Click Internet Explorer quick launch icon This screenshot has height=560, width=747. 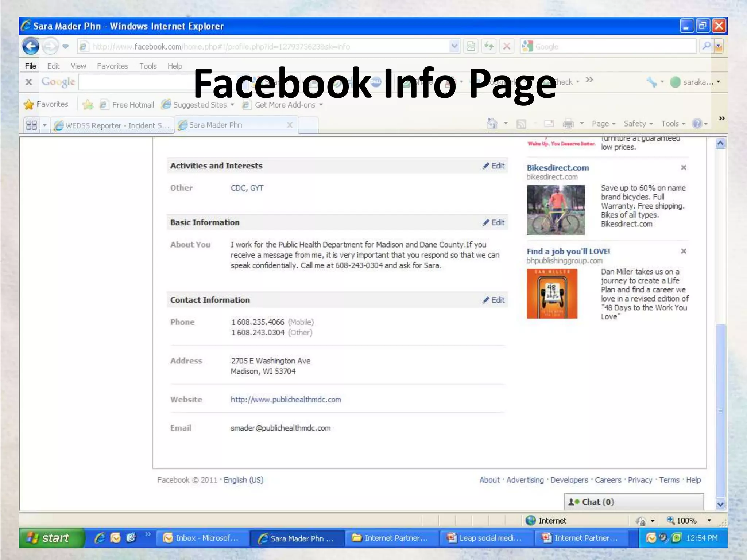[x=100, y=538]
